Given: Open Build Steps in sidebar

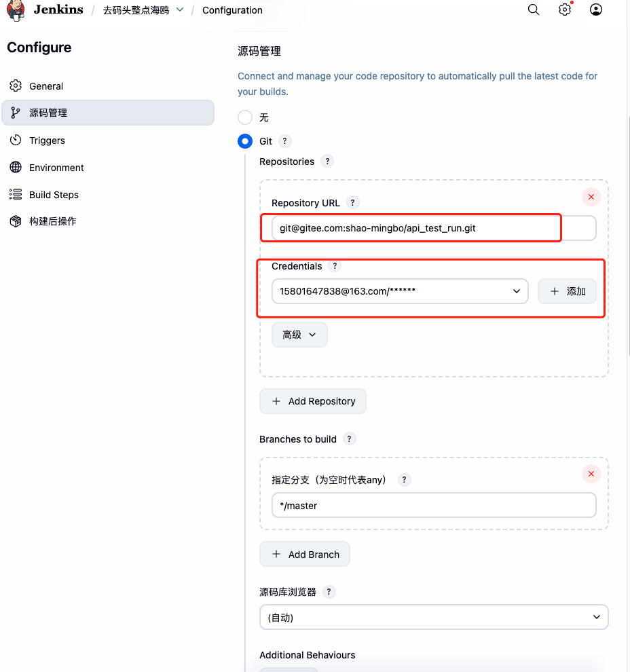Looking at the screenshot, I should pyautogui.click(x=54, y=195).
